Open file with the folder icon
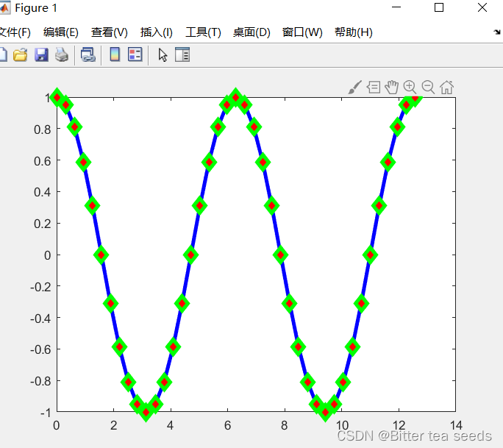 20,55
